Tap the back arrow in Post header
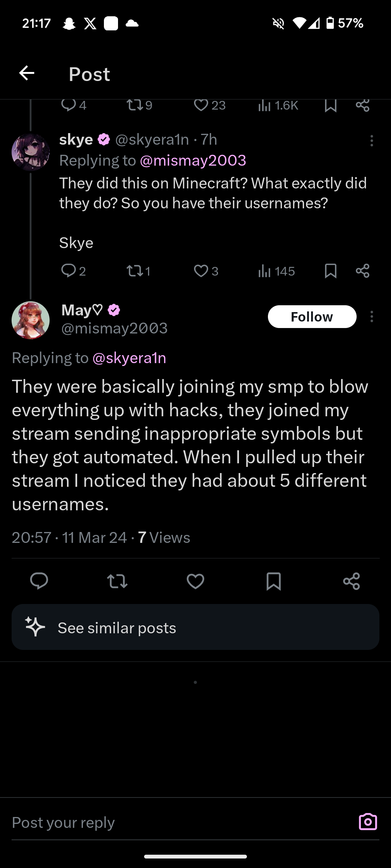 [27, 73]
